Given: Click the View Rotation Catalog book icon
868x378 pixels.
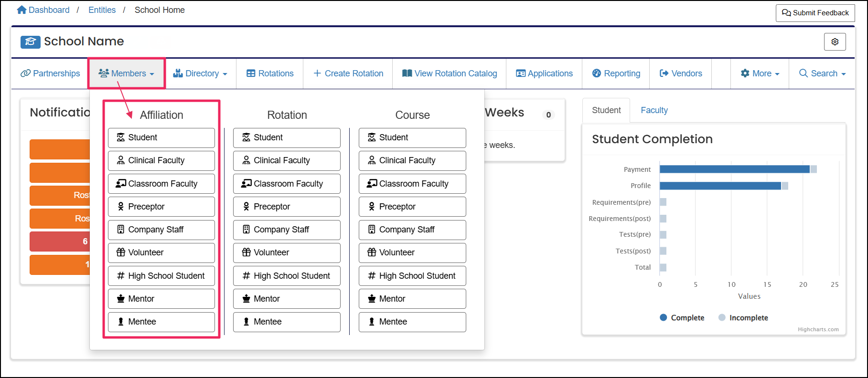Looking at the screenshot, I should [407, 73].
